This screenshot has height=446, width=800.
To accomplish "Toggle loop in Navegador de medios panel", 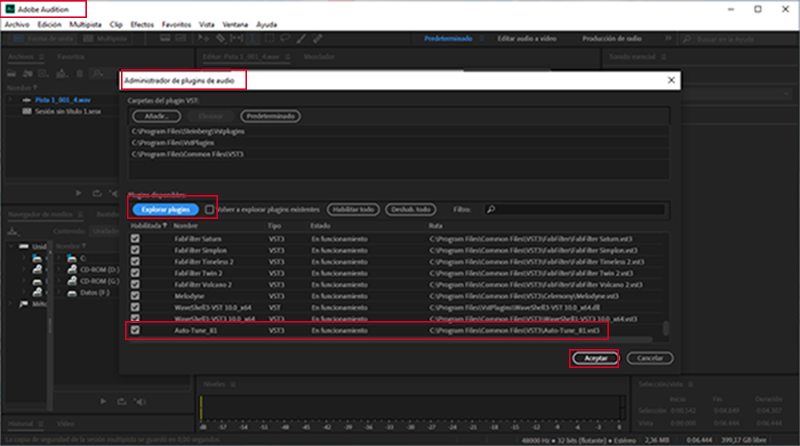I will pyautogui.click(x=121, y=402).
